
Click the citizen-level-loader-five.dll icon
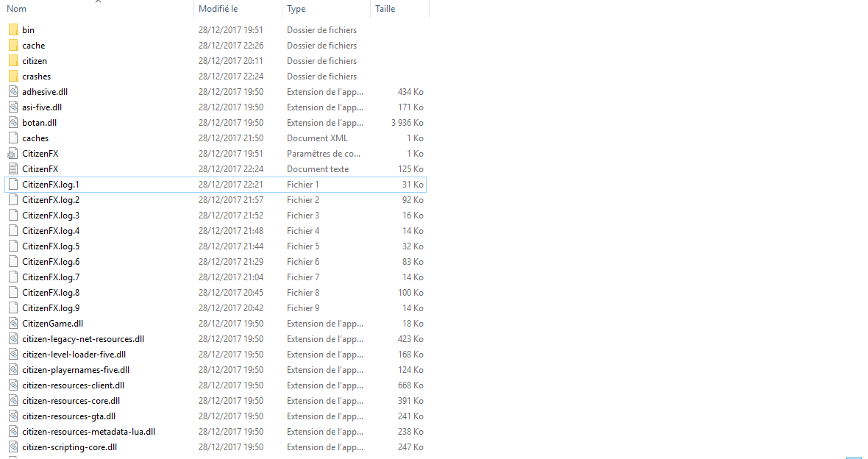pyautogui.click(x=13, y=355)
